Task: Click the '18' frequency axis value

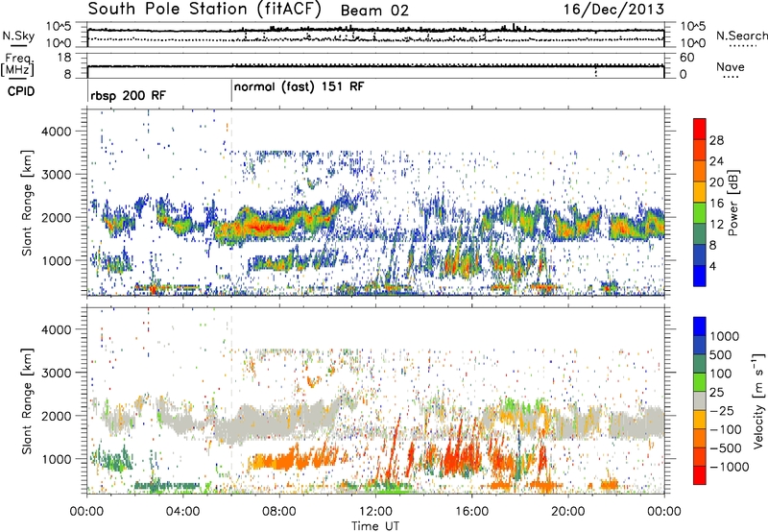Action: [x=64, y=58]
